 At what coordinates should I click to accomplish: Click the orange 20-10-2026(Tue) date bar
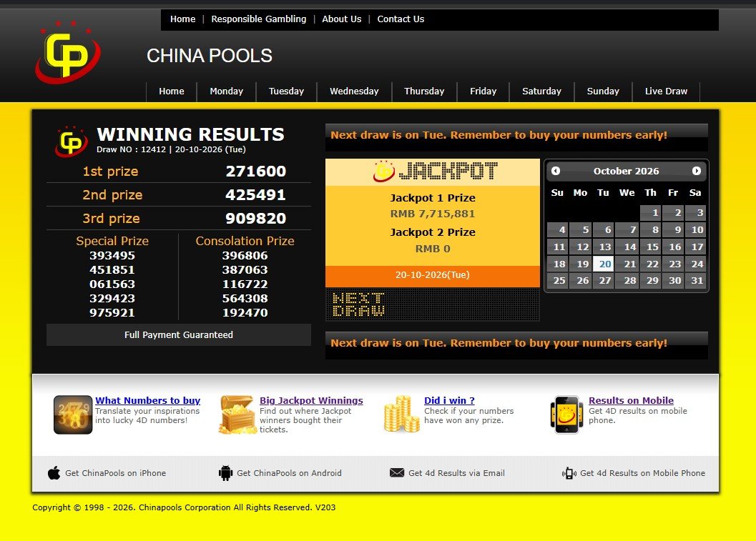433,275
